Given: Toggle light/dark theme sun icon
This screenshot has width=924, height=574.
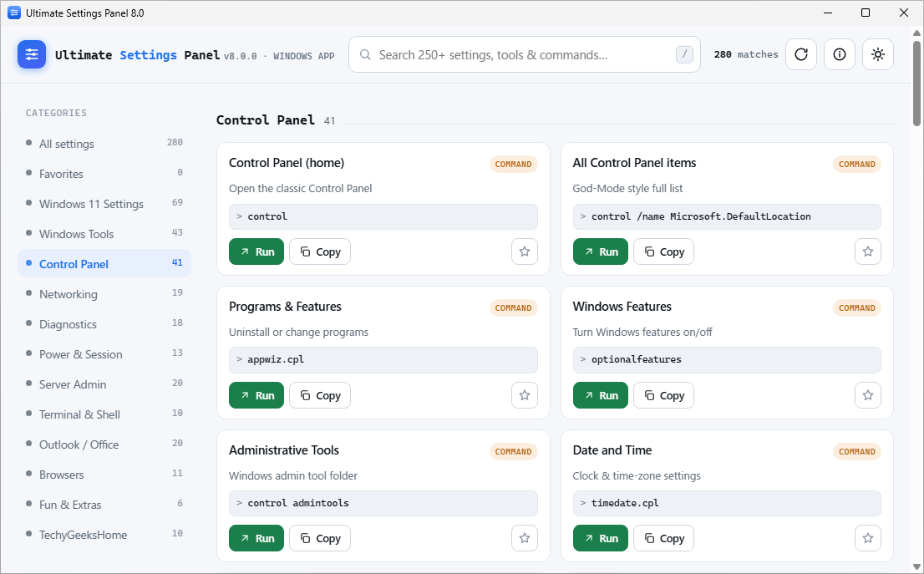Looking at the screenshot, I should coord(877,55).
